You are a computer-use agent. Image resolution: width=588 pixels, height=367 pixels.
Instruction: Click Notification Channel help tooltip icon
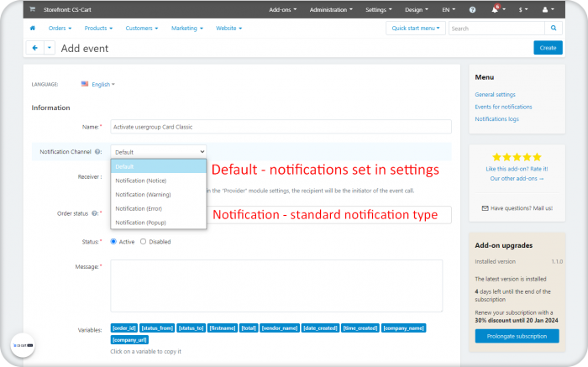(97, 152)
